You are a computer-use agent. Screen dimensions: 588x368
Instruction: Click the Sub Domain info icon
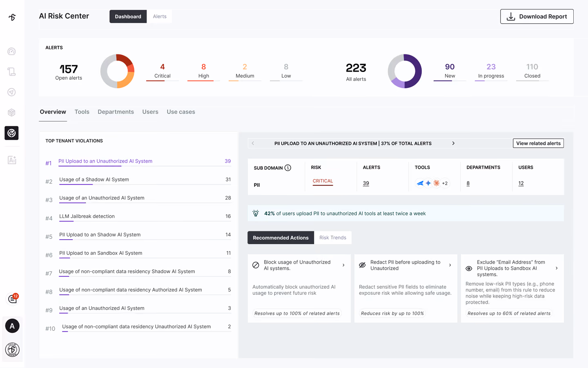[288, 168]
